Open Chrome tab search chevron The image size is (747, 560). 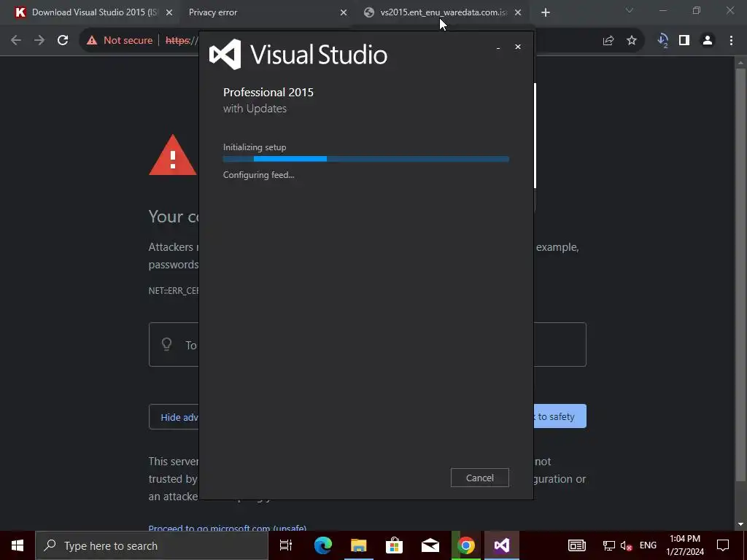pos(630,10)
